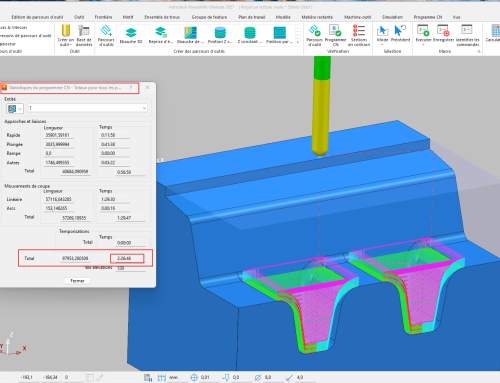Click the Mode selection icon
The width and height of the screenshot is (500, 383).
click(x=382, y=35)
